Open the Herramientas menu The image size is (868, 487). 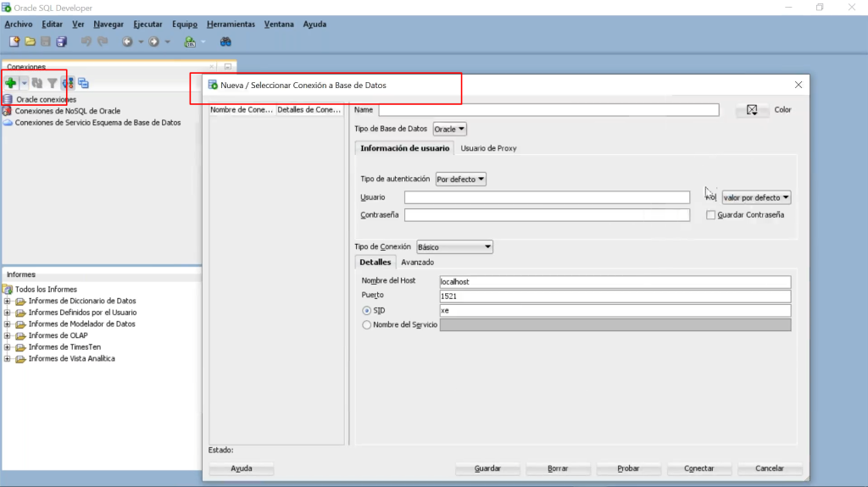click(231, 24)
